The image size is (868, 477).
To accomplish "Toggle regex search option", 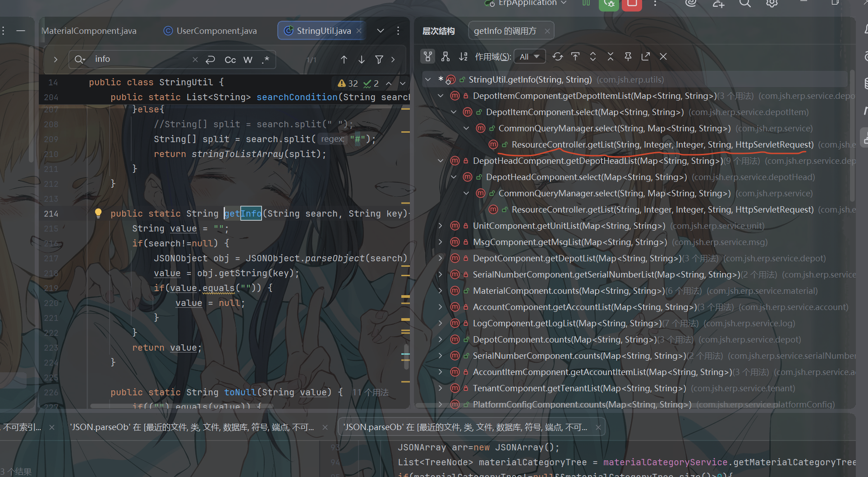I will point(266,60).
